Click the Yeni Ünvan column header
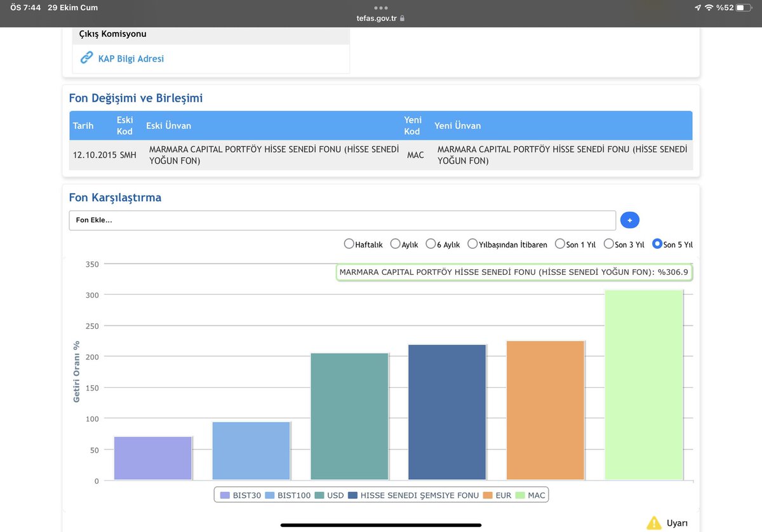Image resolution: width=762 pixels, height=532 pixels. click(457, 126)
